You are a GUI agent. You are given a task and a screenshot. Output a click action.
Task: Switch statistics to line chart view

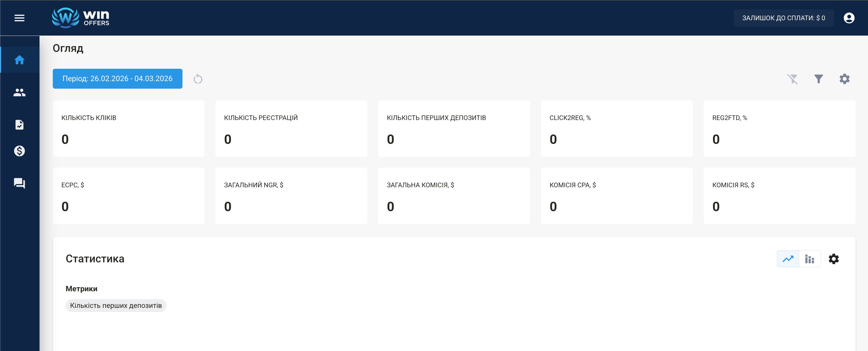click(788, 259)
